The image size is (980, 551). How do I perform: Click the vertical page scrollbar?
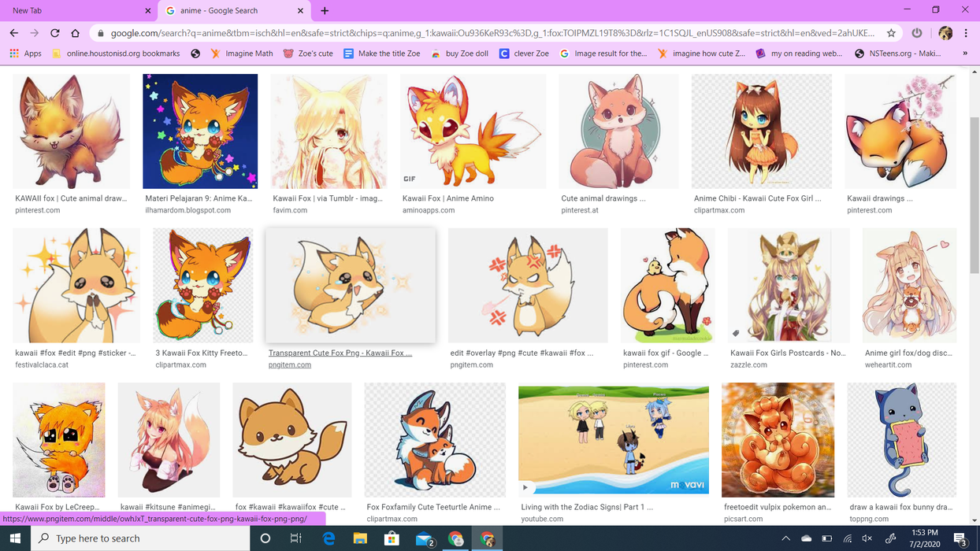pos(974,197)
